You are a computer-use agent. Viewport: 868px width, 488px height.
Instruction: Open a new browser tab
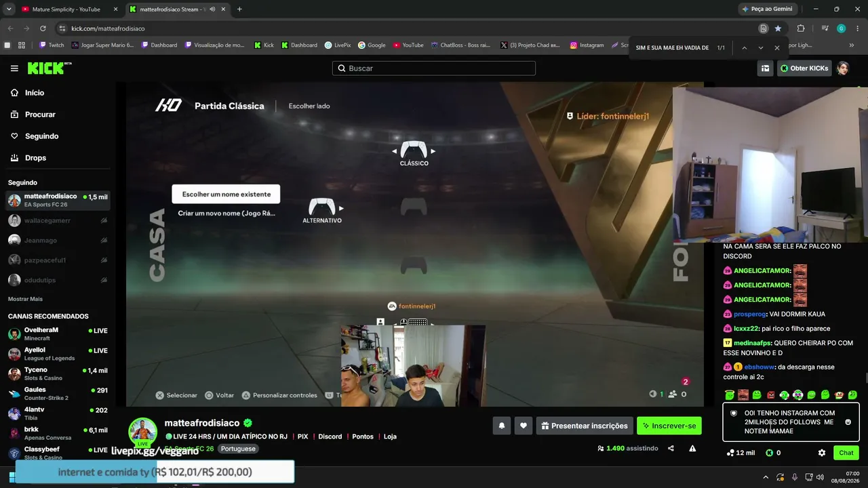pyautogui.click(x=239, y=9)
